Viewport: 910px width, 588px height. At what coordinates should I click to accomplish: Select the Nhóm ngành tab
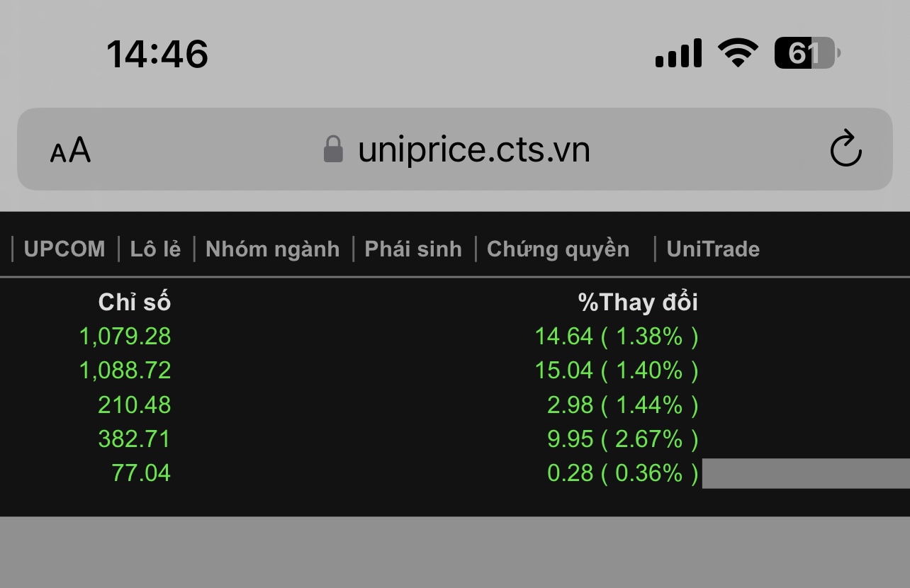coord(272,249)
